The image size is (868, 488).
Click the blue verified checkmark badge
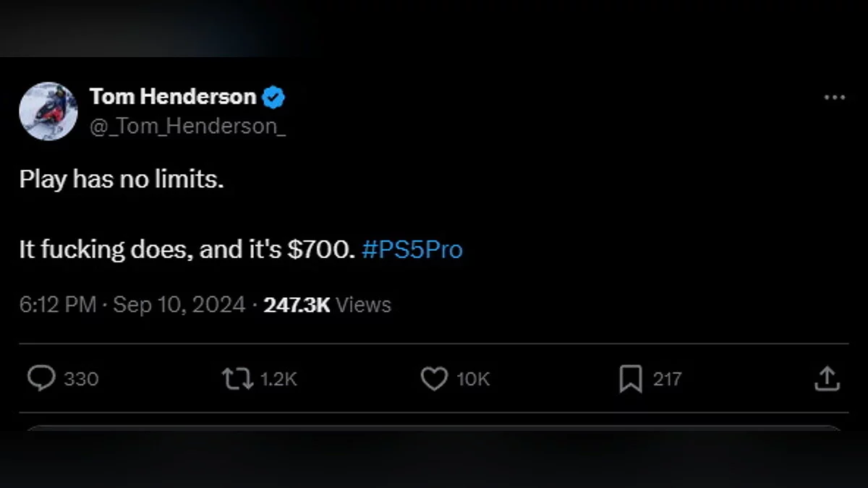[273, 97]
